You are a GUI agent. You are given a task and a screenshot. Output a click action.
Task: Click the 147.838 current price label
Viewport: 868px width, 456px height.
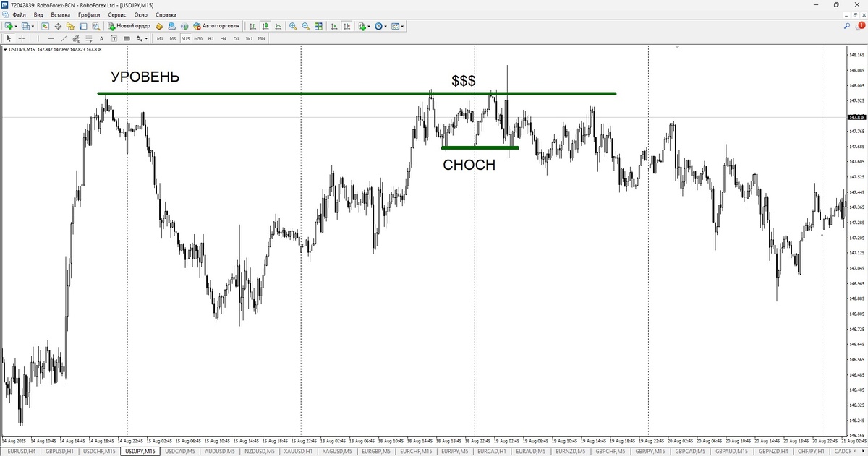(857, 117)
